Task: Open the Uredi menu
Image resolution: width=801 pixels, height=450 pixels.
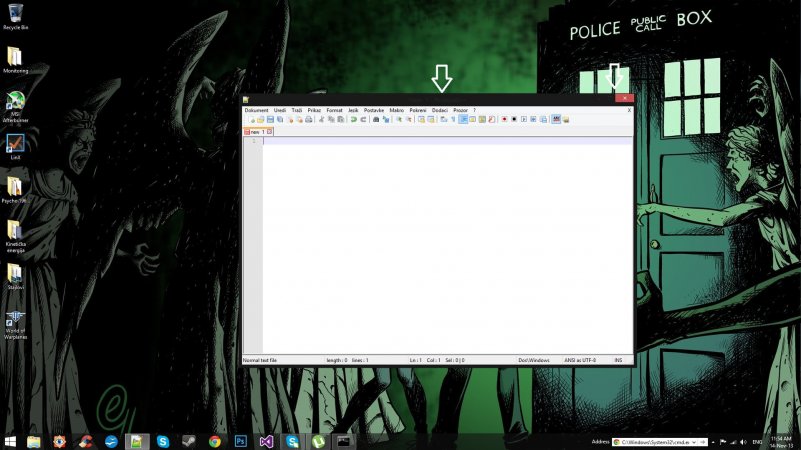Action: point(279,110)
